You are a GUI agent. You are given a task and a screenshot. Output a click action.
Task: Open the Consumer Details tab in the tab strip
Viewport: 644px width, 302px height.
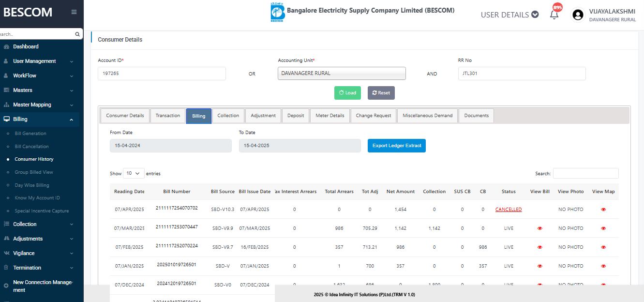click(x=125, y=116)
